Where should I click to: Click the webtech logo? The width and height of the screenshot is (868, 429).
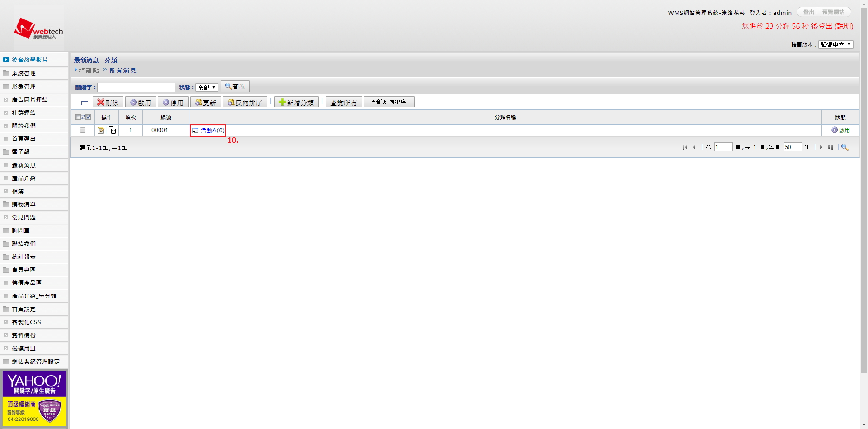pyautogui.click(x=38, y=29)
